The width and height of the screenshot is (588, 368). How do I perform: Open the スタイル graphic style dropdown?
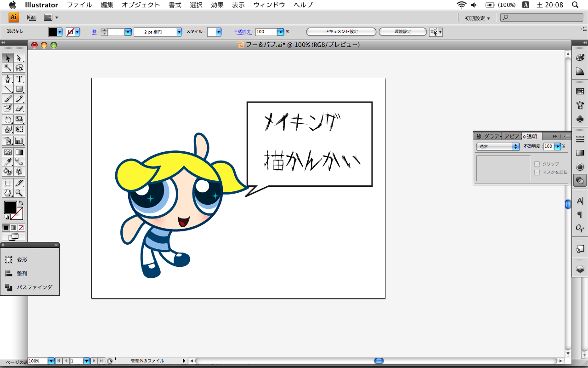pyautogui.click(x=219, y=32)
